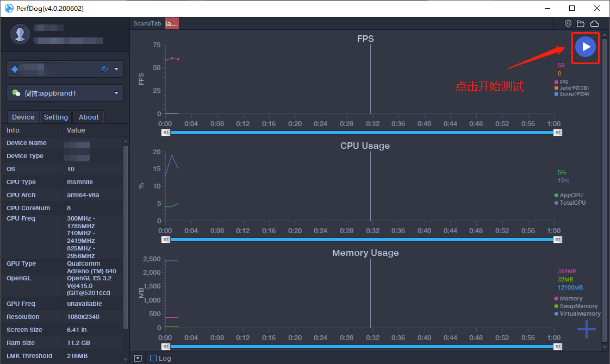Toggle AppCPU series in legend

pos(568,195)
